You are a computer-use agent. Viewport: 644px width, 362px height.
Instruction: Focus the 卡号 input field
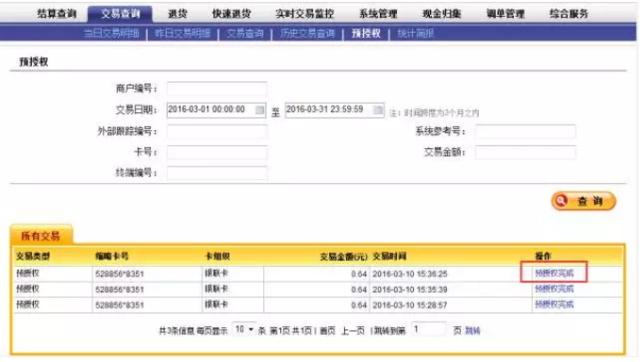pos(217,153)
